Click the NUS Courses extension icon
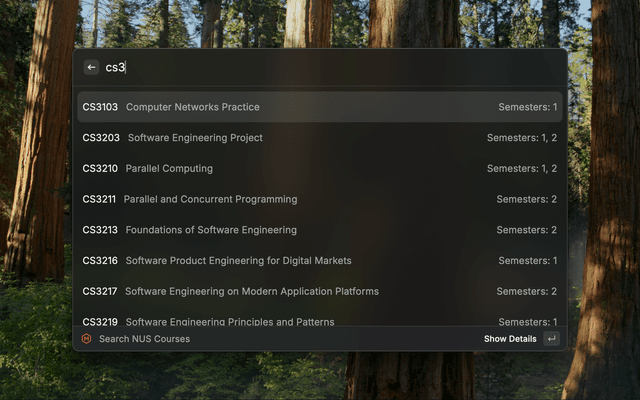Screen dimensions: 640x400 click(x=86, y=339)
